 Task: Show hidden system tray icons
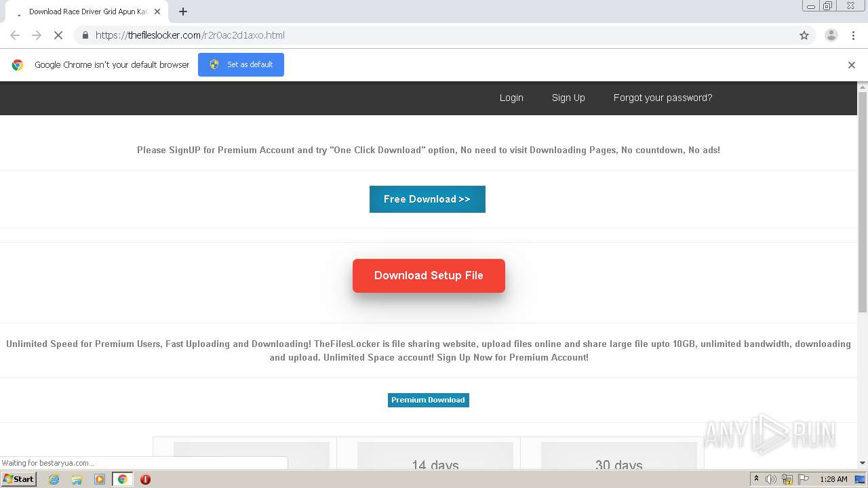[756, 479]
